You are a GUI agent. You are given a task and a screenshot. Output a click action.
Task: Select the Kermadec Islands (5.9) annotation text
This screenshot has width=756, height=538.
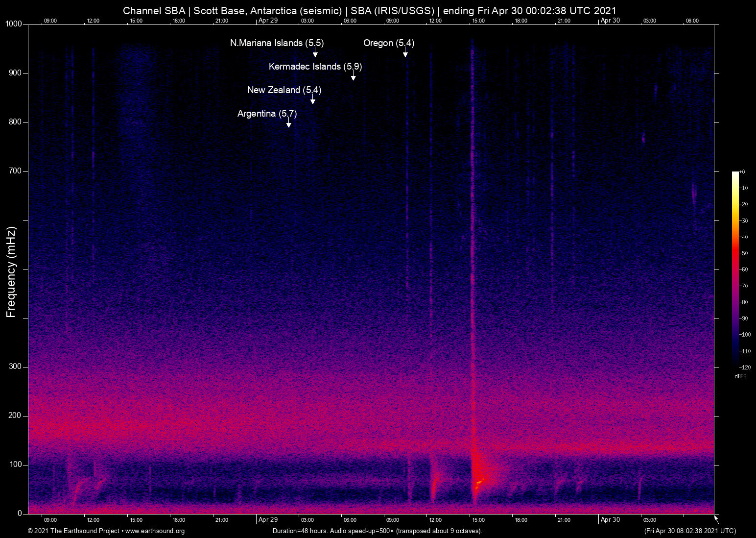(x=315, y=67)
